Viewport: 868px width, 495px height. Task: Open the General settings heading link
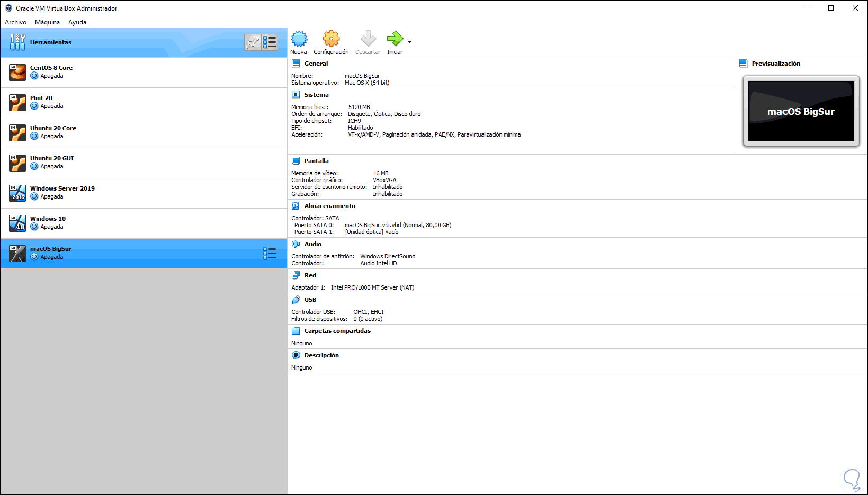click(x=316, y=64)
